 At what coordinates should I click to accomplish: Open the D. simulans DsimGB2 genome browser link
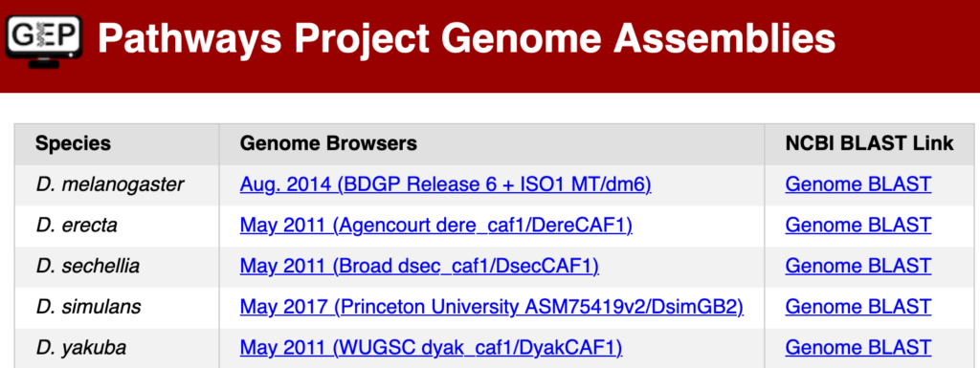(492, 307)
